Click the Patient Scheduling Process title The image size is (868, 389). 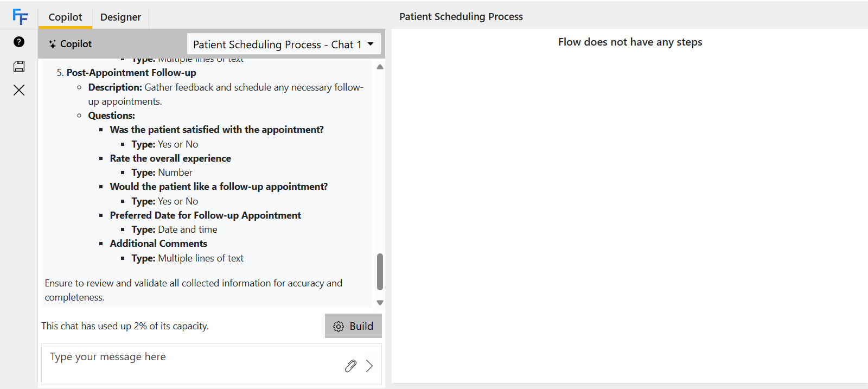[x=461, y=17]
